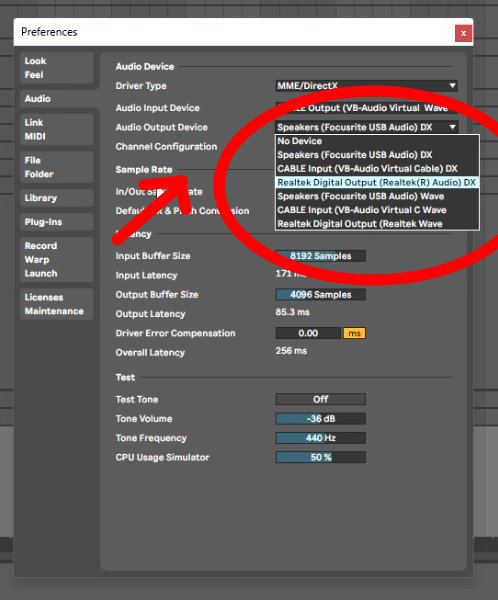Open the MME/DirectX driver type selector
498x600 pixels.
(x=366, y=85)
